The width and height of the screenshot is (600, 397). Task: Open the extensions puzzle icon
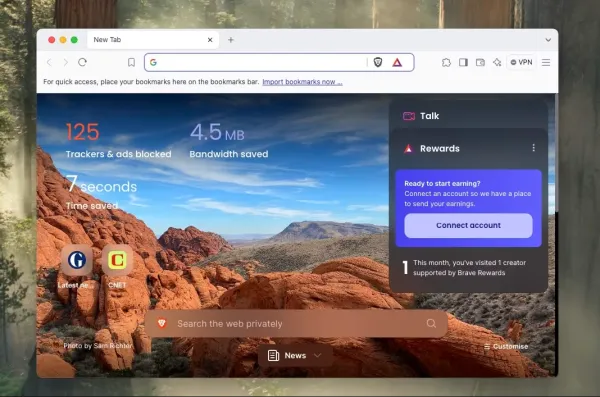(446, 62)
